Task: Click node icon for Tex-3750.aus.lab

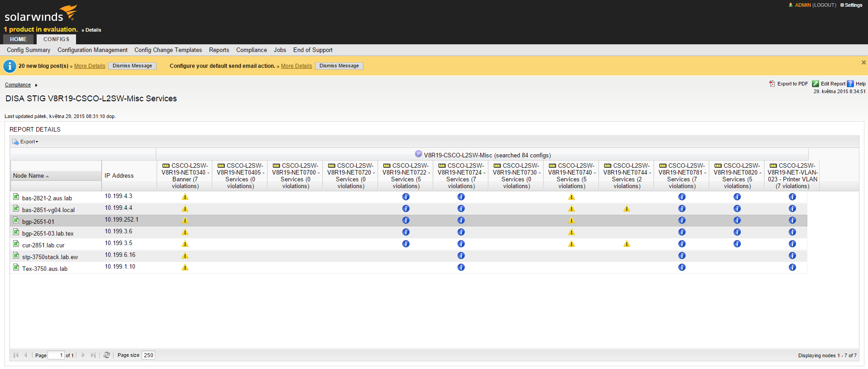Action: 16,267
